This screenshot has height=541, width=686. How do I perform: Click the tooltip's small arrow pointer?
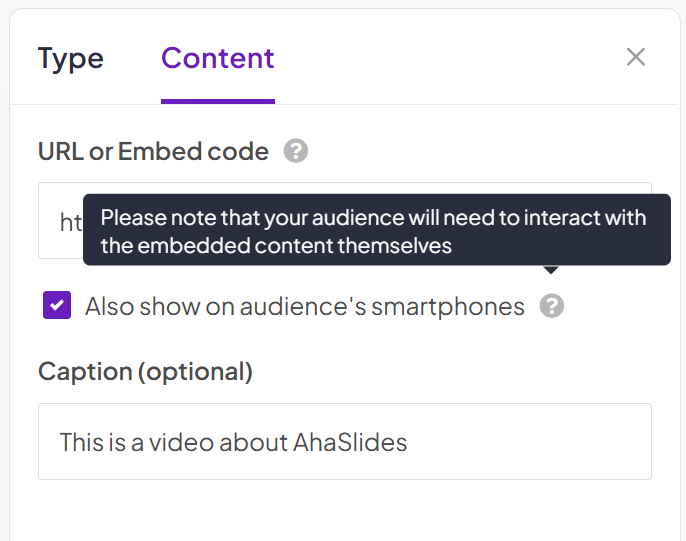point(551,269)
